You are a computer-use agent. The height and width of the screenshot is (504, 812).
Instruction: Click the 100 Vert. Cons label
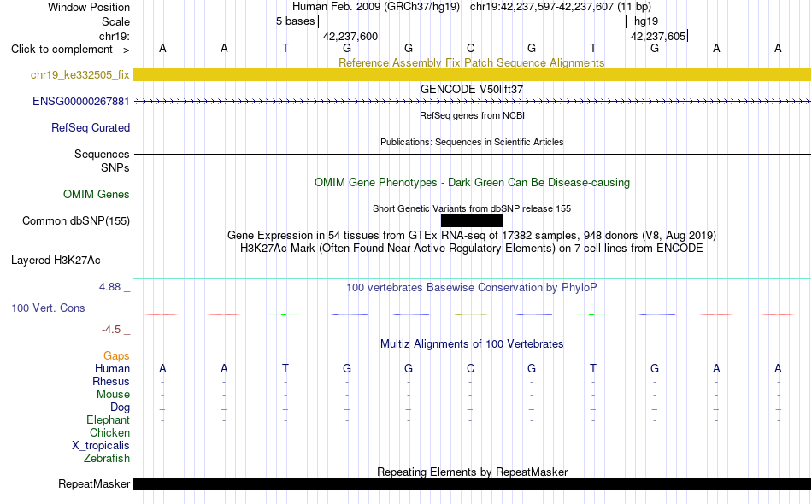(x=48, y=308)
